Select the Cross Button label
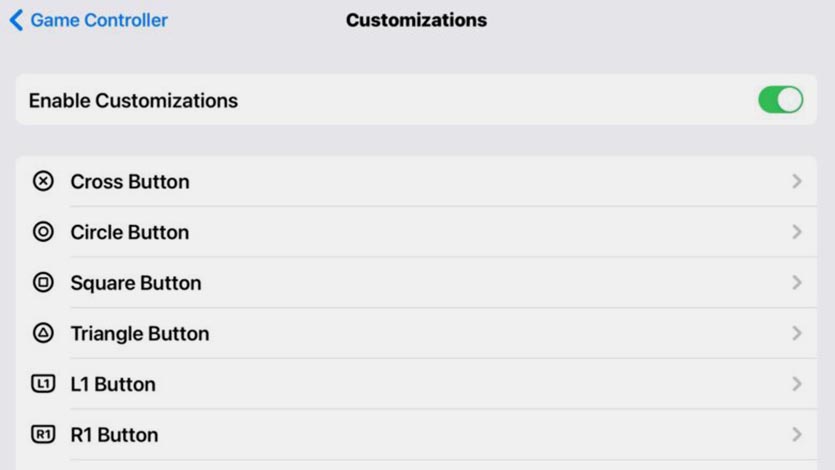Image resolution: width=835 pixels, height=470 pixels. tap(129, 182)
